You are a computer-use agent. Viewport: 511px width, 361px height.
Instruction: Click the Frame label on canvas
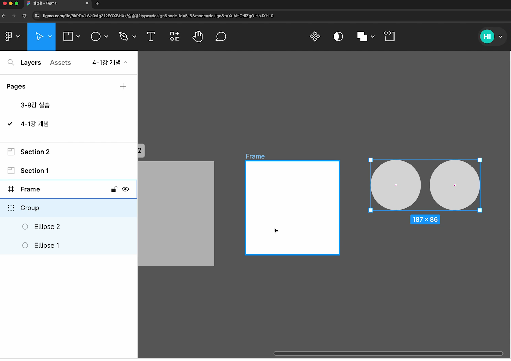point(255,156)
